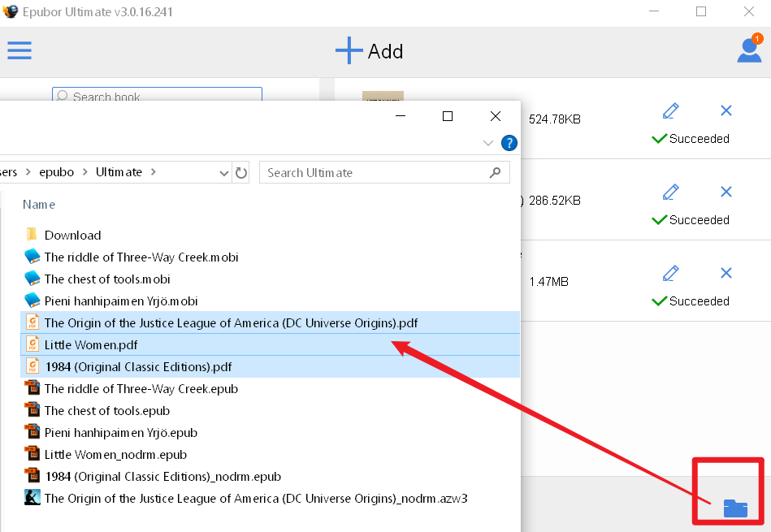This screenshot has width=771, height=532.
Task: Select the Download folder
Action: [72, 235]
